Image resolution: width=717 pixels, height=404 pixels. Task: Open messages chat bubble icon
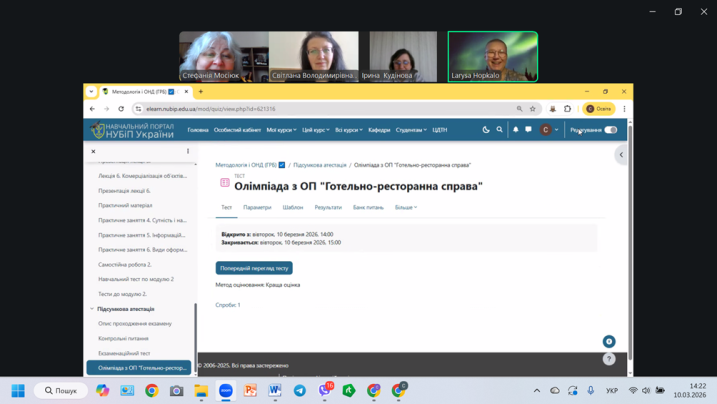(528, 130)
